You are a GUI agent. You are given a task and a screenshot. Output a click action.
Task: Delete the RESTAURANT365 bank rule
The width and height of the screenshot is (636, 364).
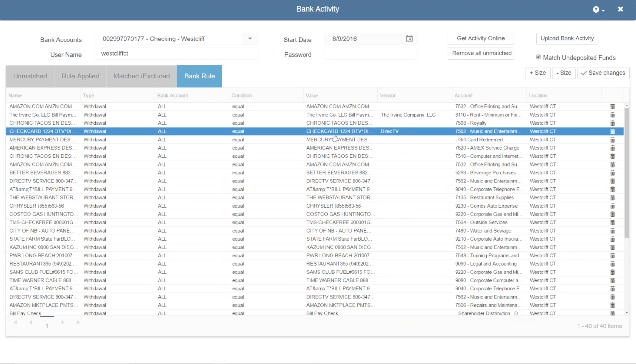point(612,264)
